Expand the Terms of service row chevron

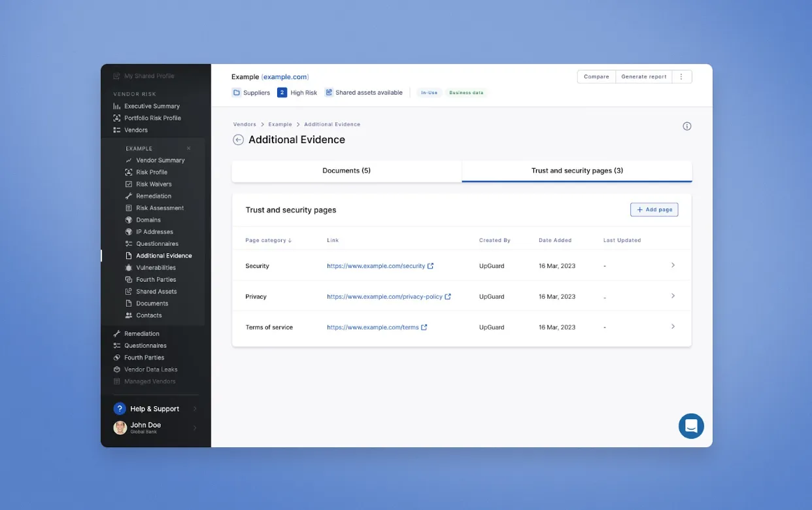coord(673,326)
